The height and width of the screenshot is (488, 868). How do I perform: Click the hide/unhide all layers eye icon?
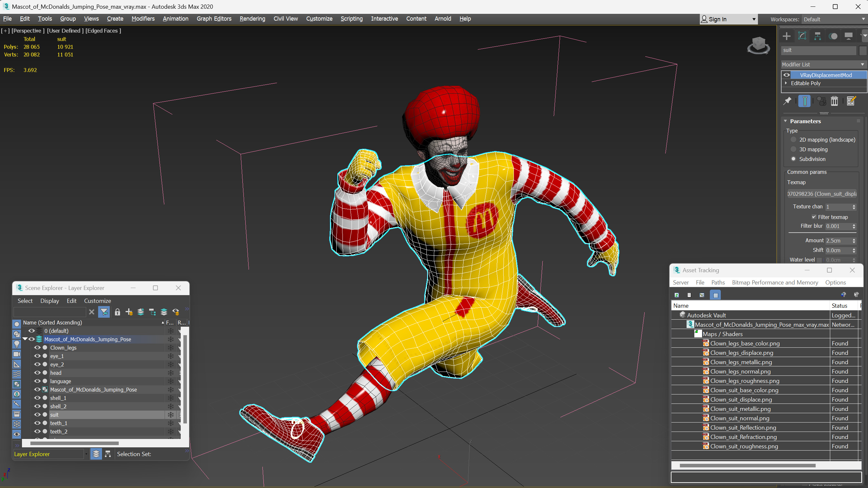click(x=176, y=312)
